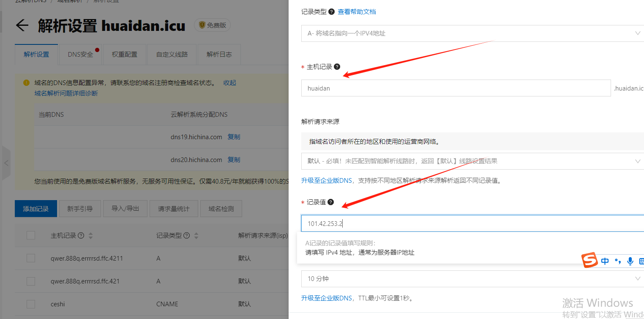Open help icon next to 记录类型
Screen dimensions: 644x319
point(331,11)
